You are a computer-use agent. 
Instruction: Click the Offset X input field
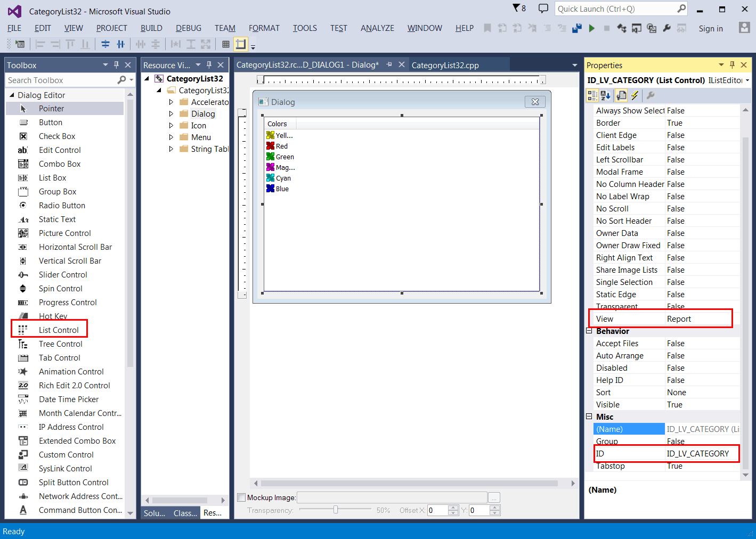coord(437,510)
